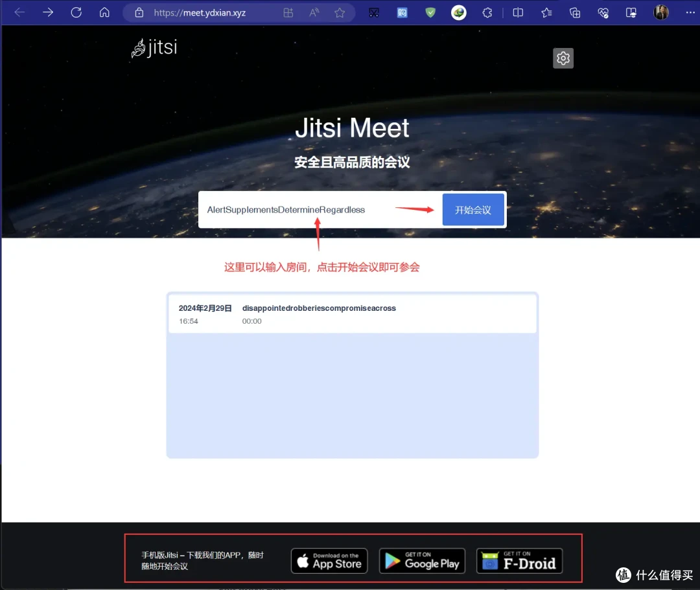View site info via lock icon

[x=139, y=12]
